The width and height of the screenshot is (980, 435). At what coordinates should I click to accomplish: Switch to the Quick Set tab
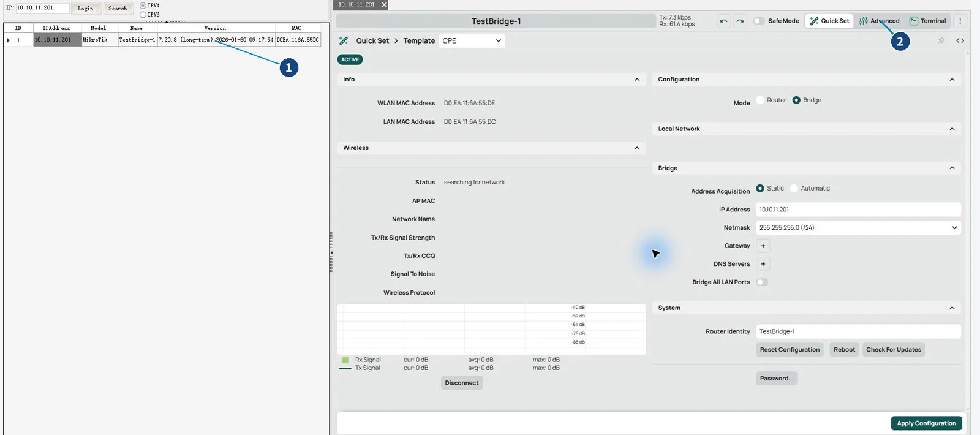pos(829,21)
